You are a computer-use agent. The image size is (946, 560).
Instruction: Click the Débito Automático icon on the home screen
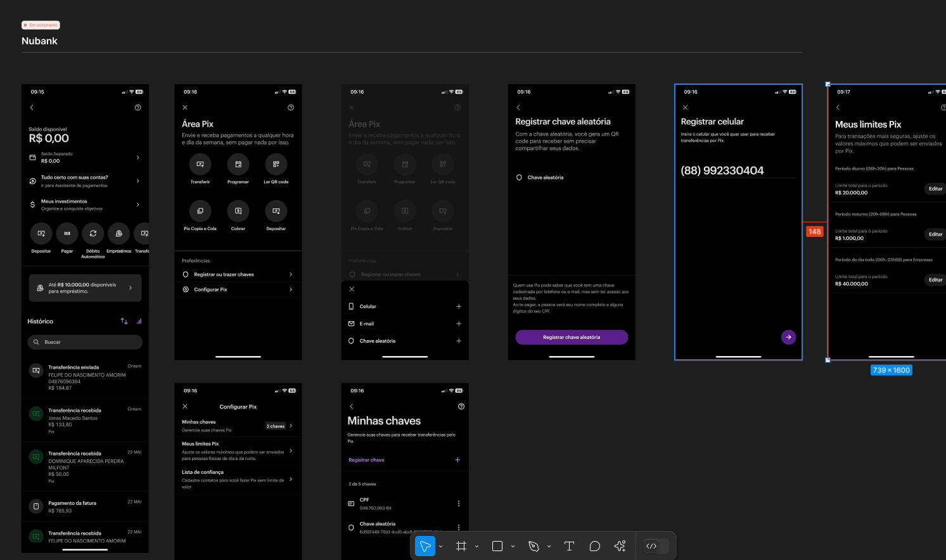(x=93, y=234)
